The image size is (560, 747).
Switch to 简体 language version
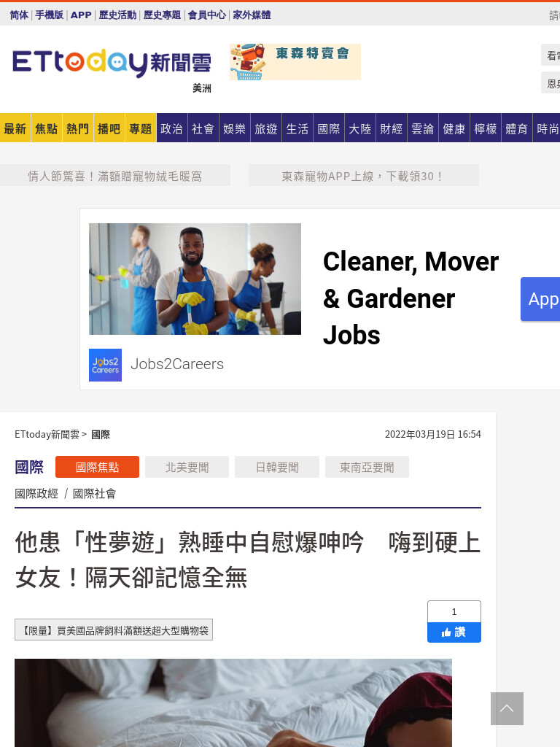point(19,15)
